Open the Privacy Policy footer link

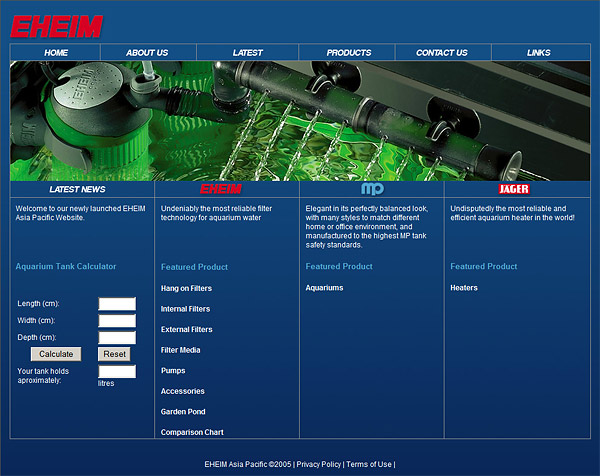coord(318,464)
